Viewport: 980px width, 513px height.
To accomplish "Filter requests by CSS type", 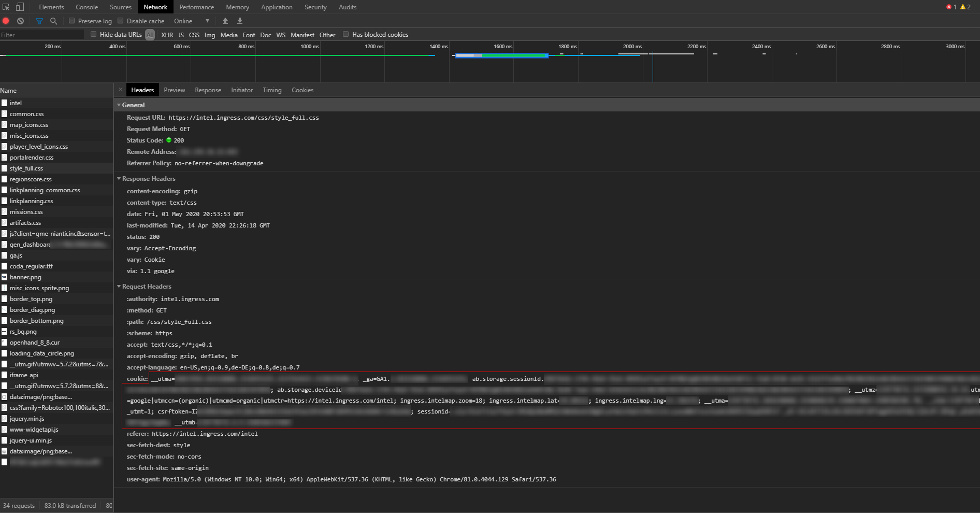I will tap(194, 35).
